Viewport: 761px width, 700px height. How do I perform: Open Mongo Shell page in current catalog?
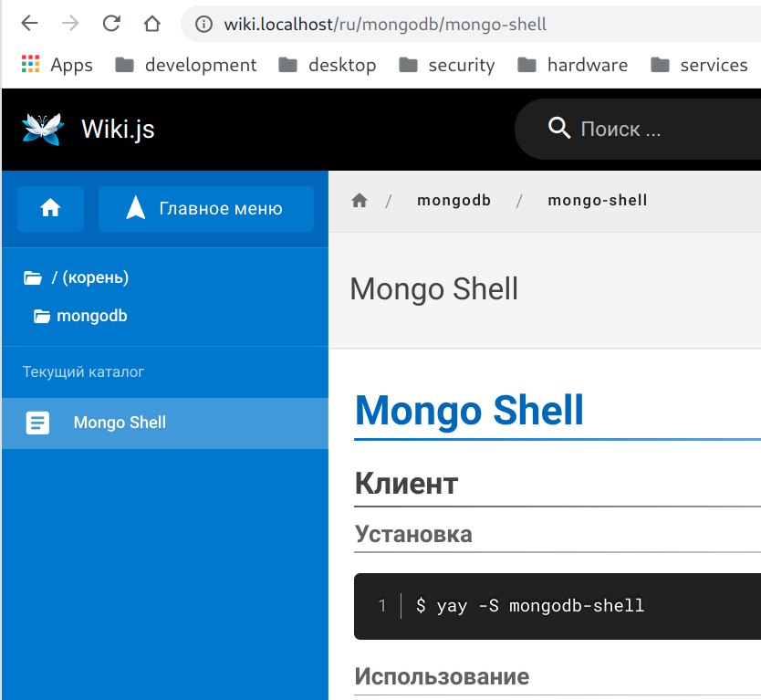[165, 423]
